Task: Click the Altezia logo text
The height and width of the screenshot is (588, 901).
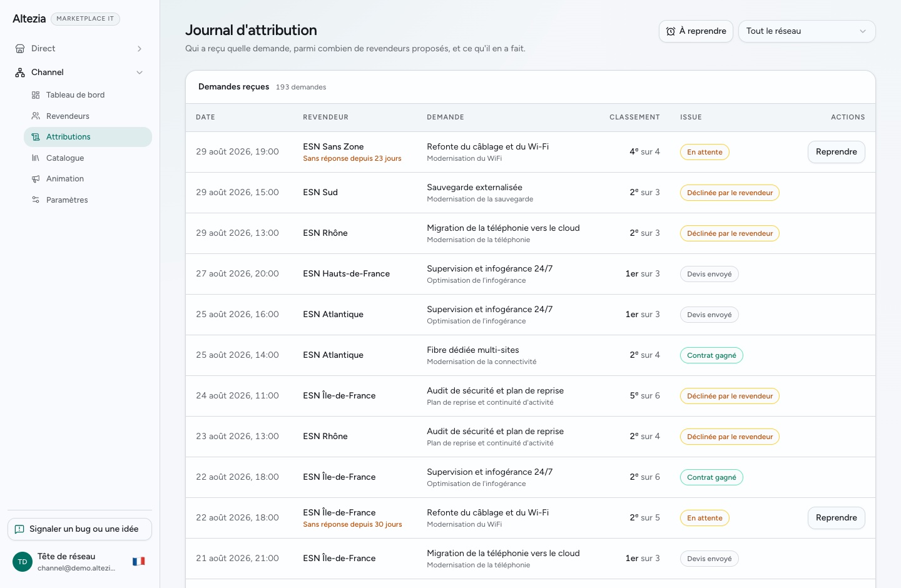Action: [x=29, y=19]
